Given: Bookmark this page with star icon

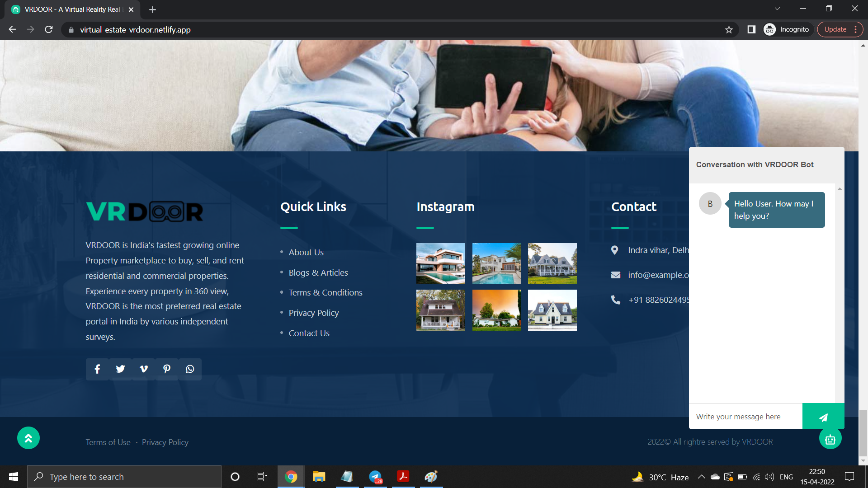Looking at the screenshot, I should pos(729,30).
